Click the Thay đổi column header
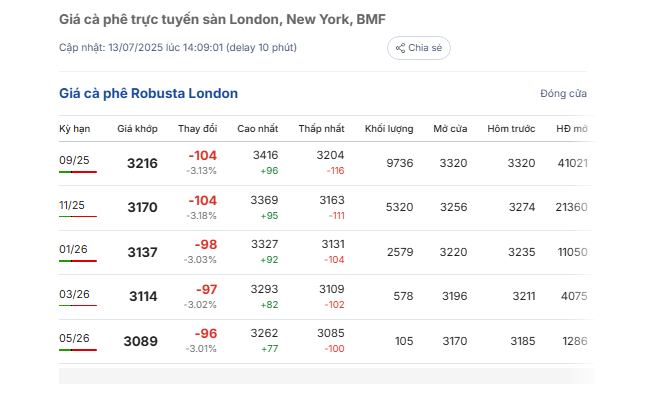This screenshot has height=396, width=660. pos(197,129)
